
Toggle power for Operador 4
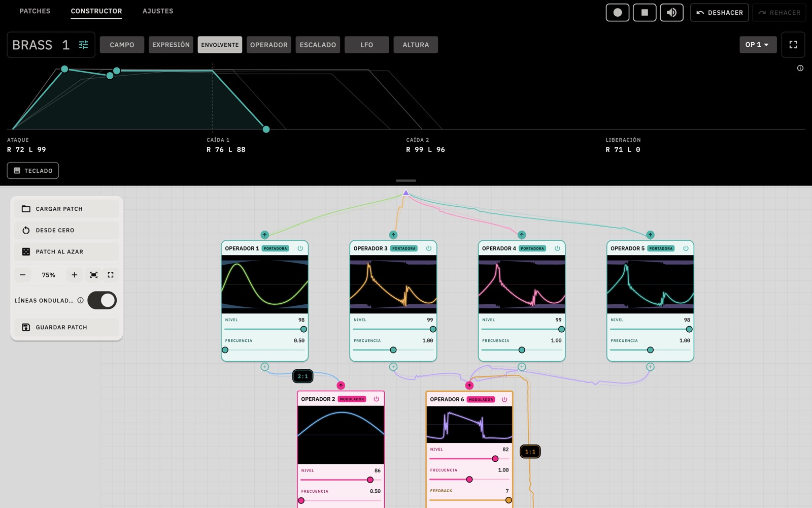(x=557, y=248)
